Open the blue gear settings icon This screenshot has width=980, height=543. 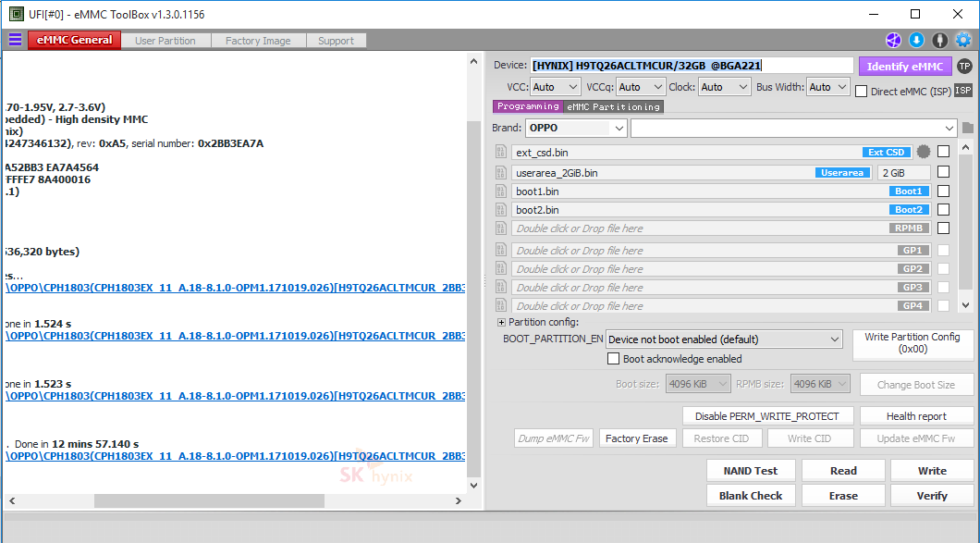tap(963, 40)
